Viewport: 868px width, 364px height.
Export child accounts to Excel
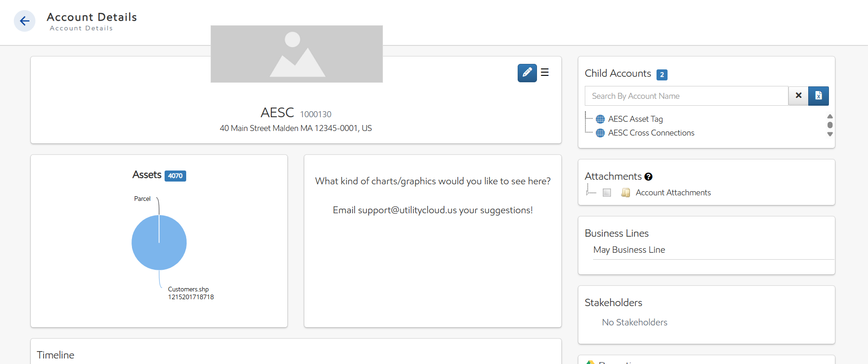(818, 96)
